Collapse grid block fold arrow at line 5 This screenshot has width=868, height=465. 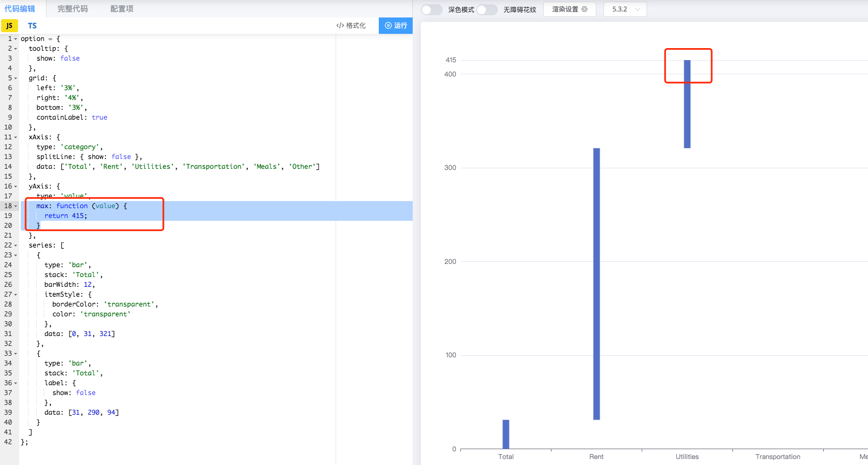(x=16, y=78)
